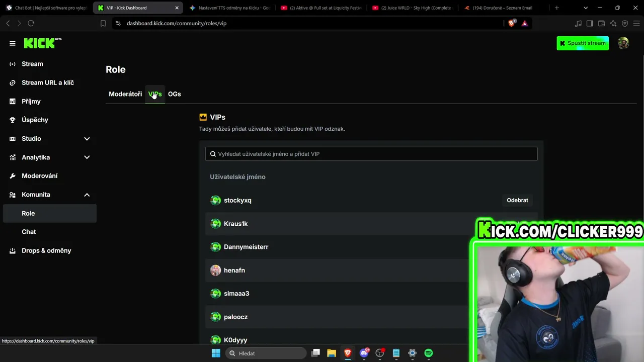This screenshot has width=644, height=362.
Task: Switch to the Juice WRLD Sky High tab
Action: [x=412, y=8]
